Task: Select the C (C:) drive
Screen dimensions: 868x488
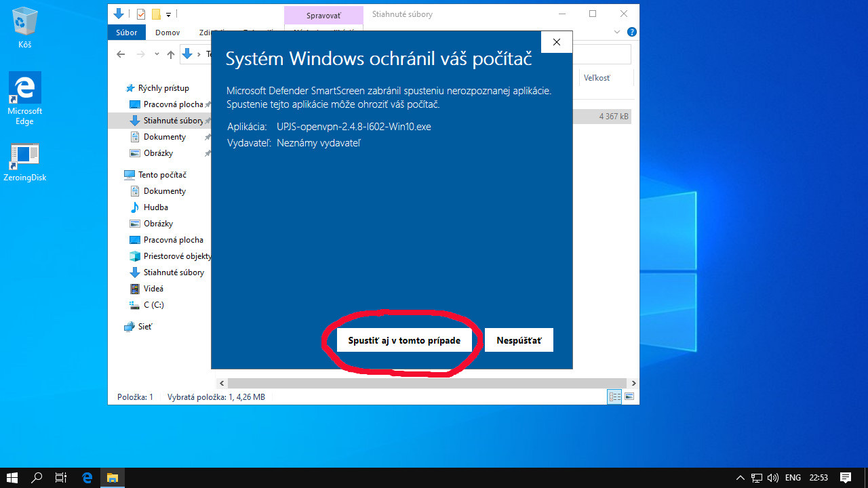Action: click(x=153, y=305)
